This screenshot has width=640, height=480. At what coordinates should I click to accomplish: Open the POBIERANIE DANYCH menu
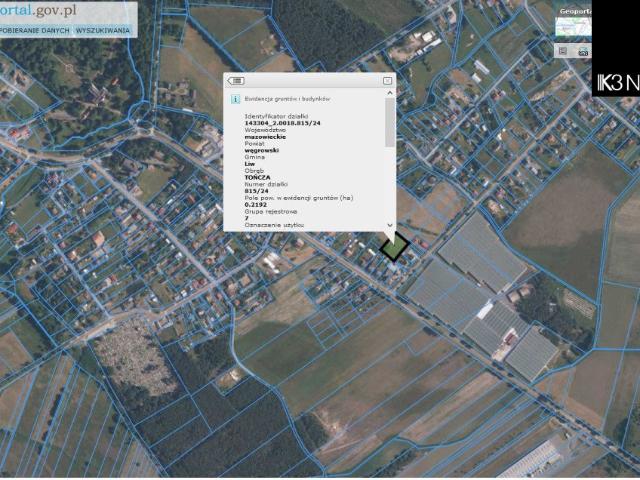(34, 31)
